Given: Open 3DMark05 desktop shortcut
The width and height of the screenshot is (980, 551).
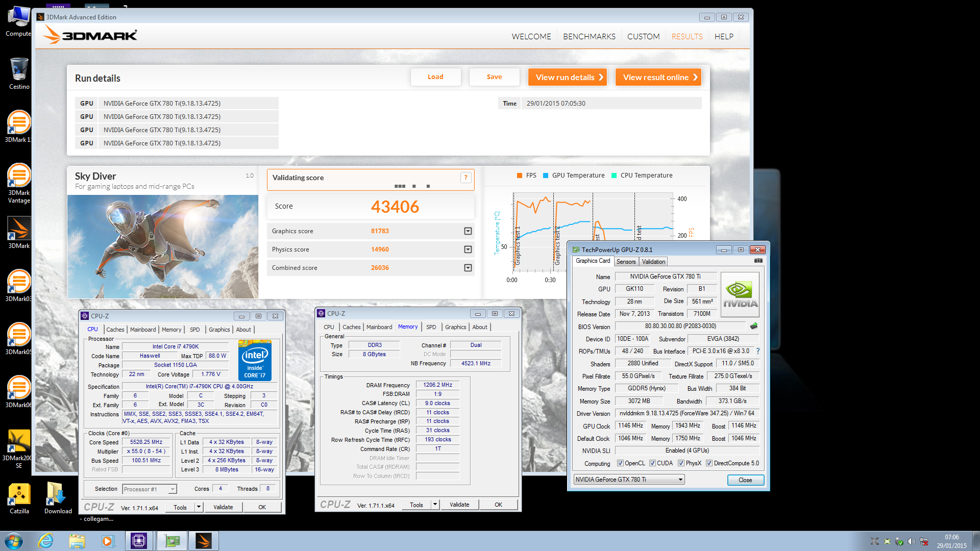Looking at the screenshot, I should (x=19, y=339).
